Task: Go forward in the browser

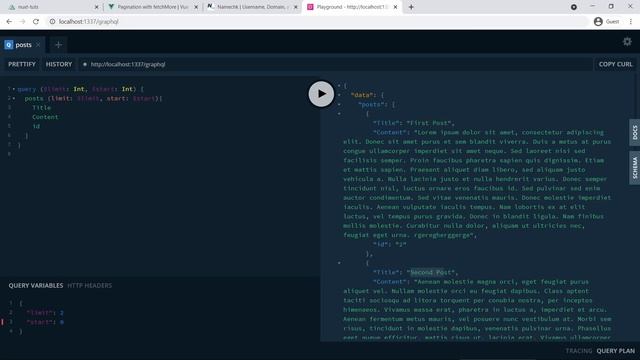Action: [22, 22]
